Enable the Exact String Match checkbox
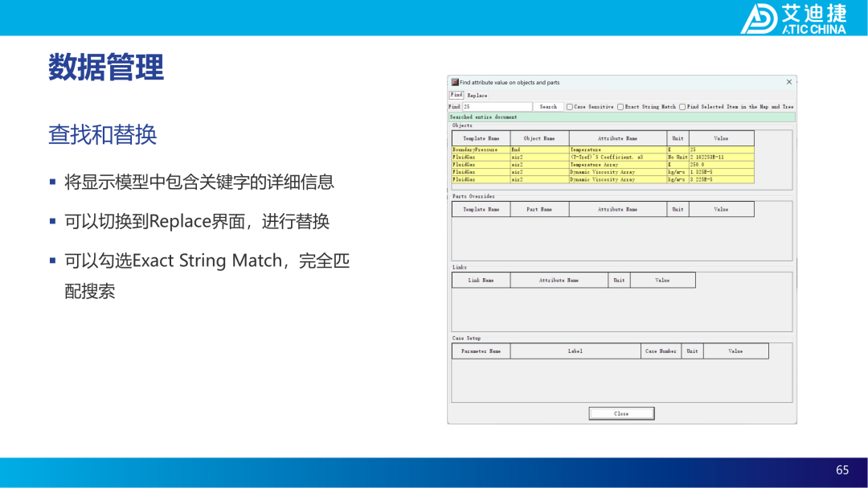This screenshot has height=488, width=868. pyautogui.click(x=620, y=107)
